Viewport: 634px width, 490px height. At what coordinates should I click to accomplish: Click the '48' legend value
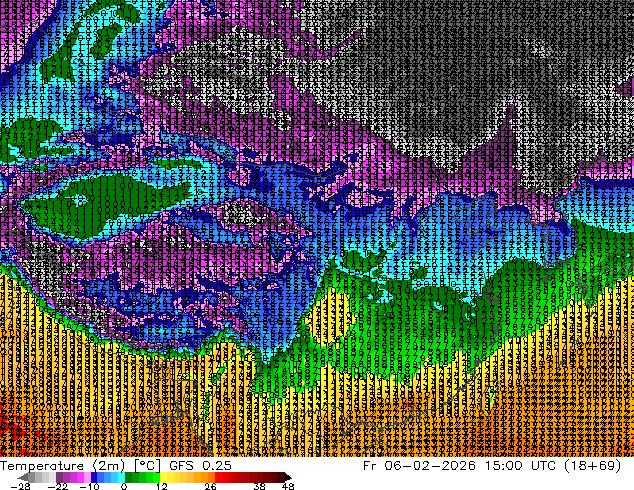pyautogui.click(x=288, y=486)
